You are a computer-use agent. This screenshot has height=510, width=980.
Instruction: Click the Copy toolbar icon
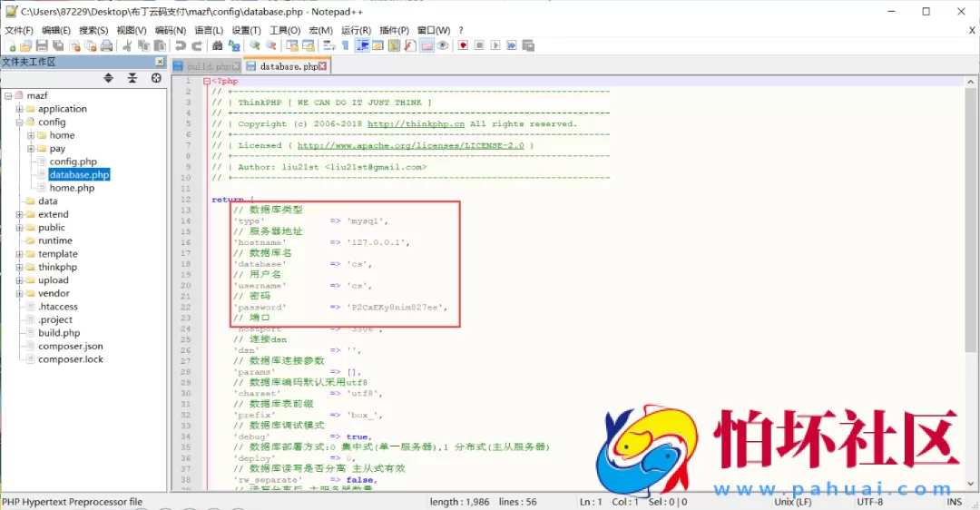tap(143, 45)
